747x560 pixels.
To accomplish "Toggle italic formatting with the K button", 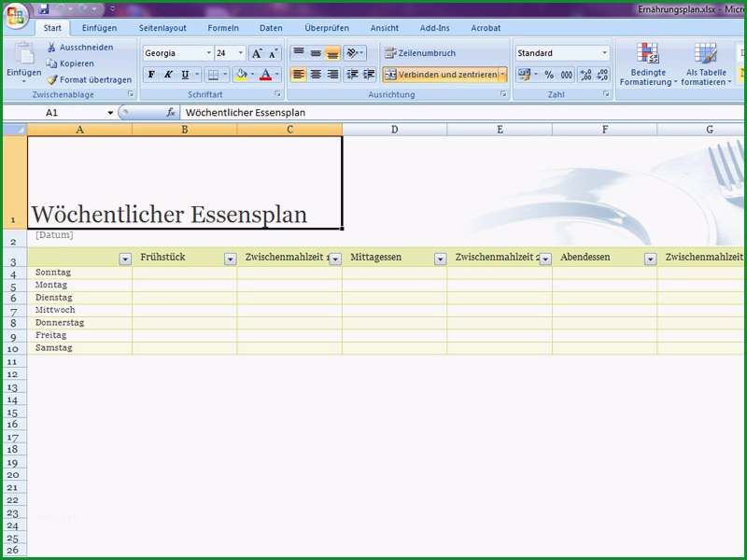I will (x=168, y=75).
